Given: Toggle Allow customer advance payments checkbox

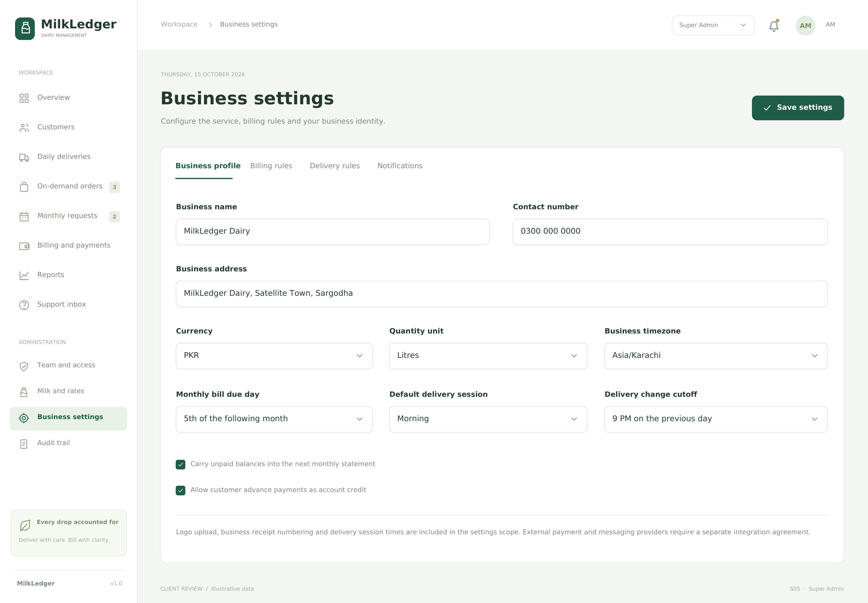Looking at the screenshot, I should 181,491.
